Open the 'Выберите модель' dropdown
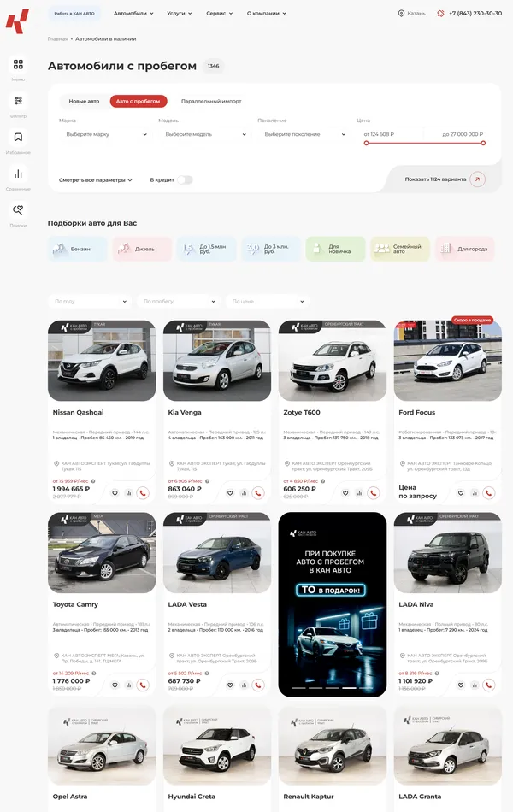Screen dimensions: 513x812 point(205,134)
